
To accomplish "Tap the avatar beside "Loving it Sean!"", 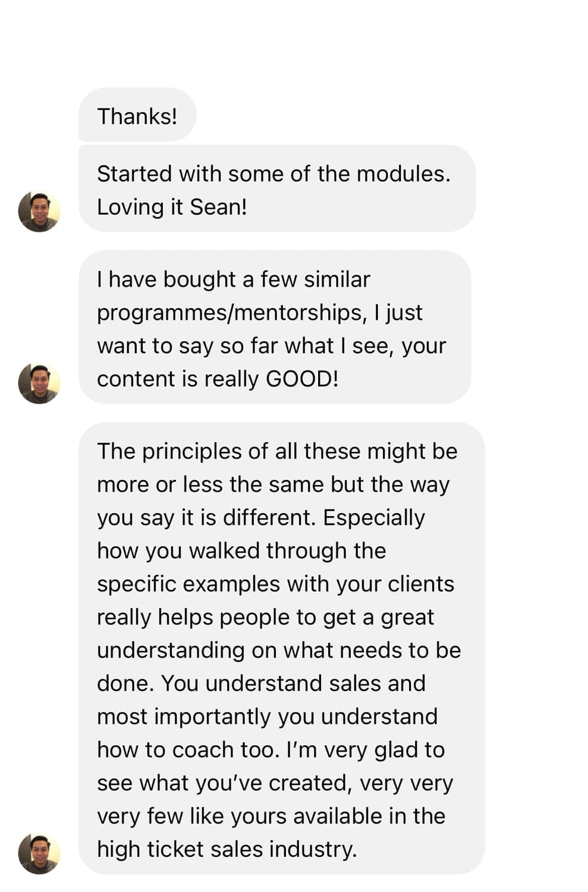I will 39,212.
